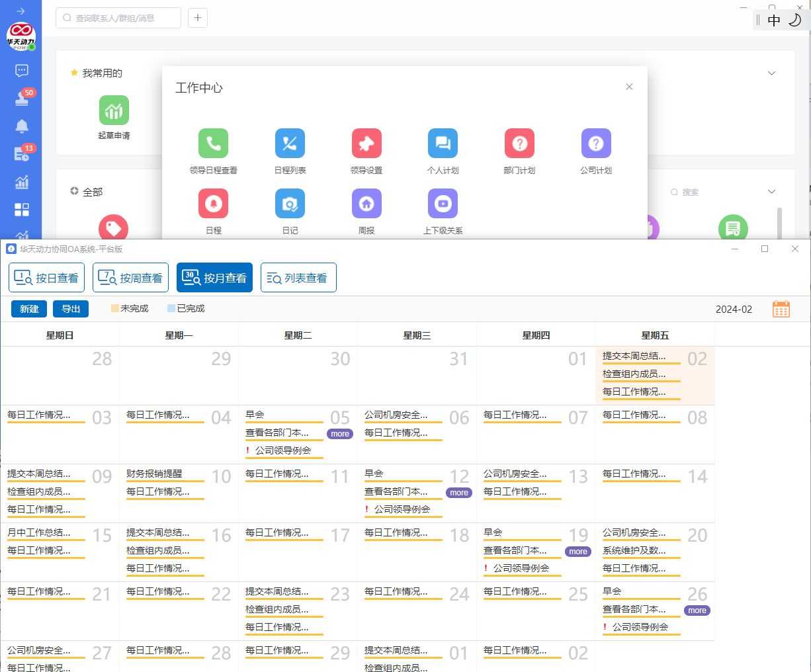
Task: Open 个人计划 icon
Action: pyautogui.click(x=443, y=144)
